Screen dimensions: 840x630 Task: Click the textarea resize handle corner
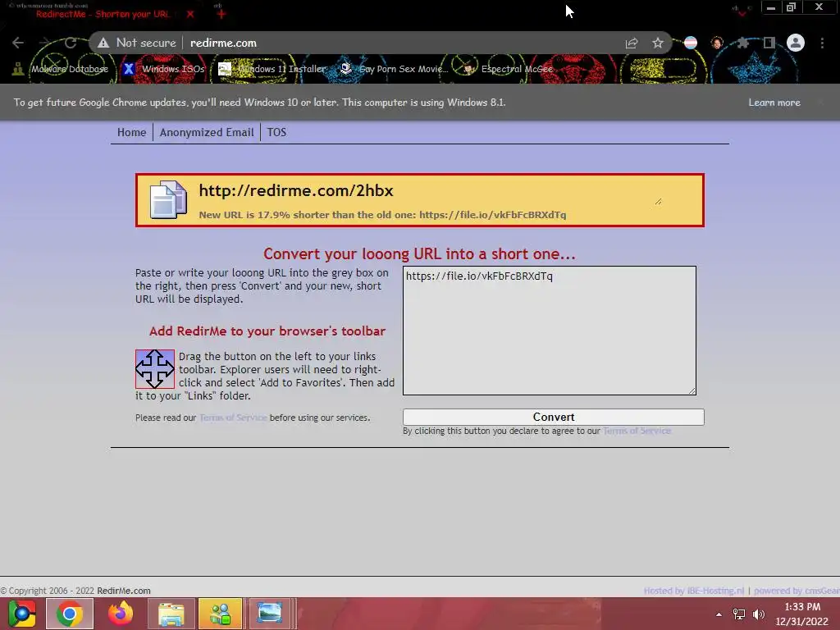(x=692, y=391)
